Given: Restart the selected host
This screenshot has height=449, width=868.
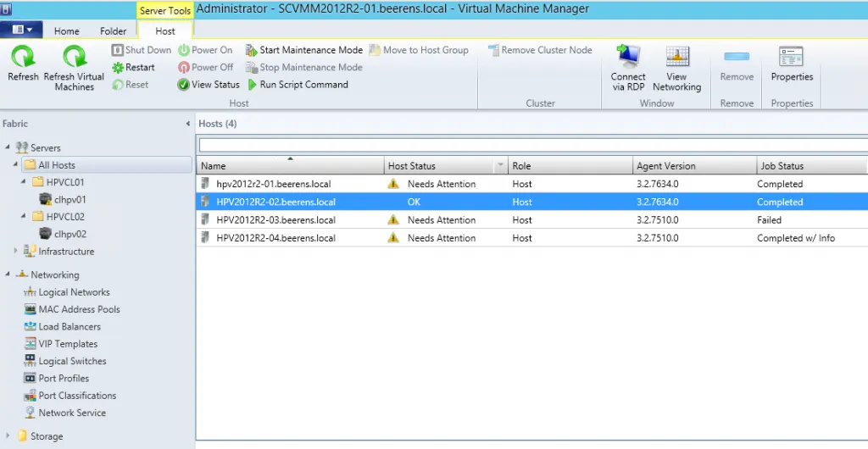Looking at the screenshot, I should (133, 67).
